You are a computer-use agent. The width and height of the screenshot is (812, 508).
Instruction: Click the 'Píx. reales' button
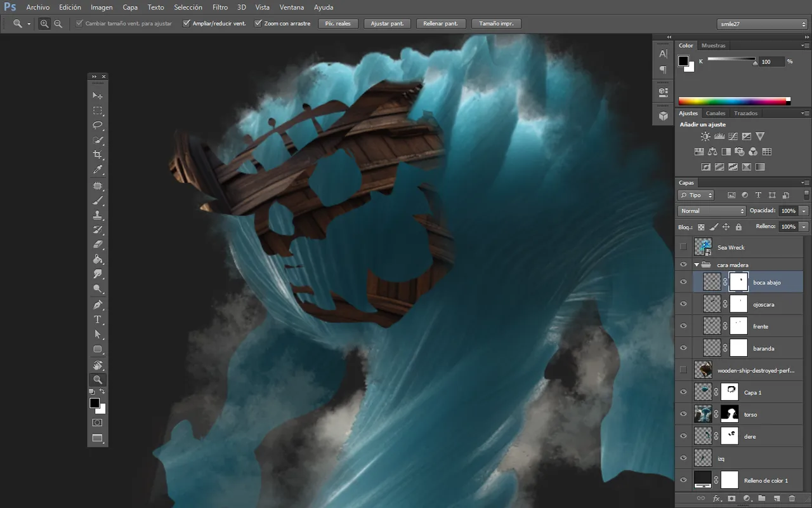[339, 23]
